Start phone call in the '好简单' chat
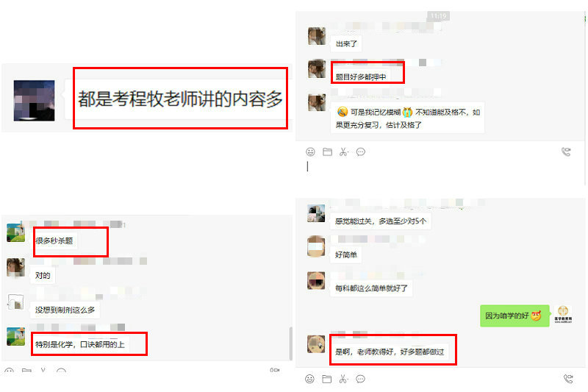This screenshot has width=588, height=392. (568, 379)
